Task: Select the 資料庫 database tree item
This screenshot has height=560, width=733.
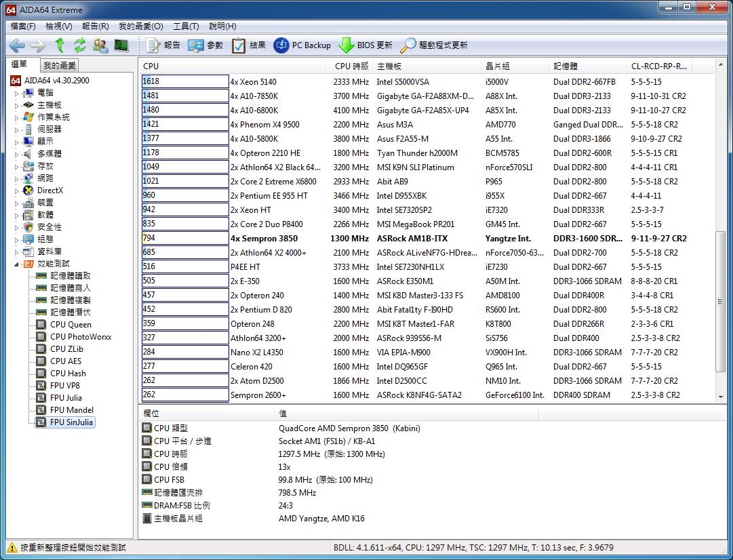Action: click(x=49, y=251)
